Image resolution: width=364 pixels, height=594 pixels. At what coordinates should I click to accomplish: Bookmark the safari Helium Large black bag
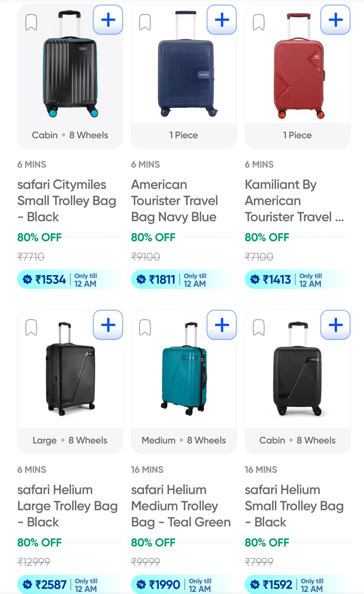point(31,327)
